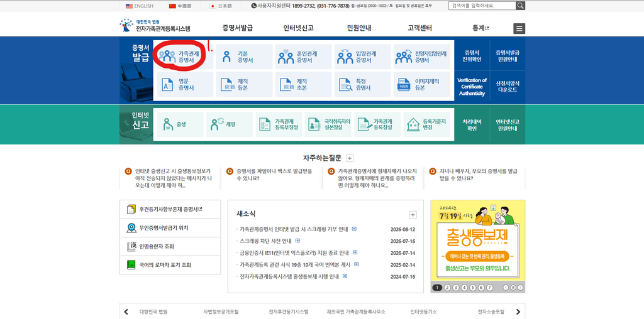Image resolution: width=644 pixels, height=319 pixels.
Task: Select banner slide 7 indicator
Action: coord(489,288)
